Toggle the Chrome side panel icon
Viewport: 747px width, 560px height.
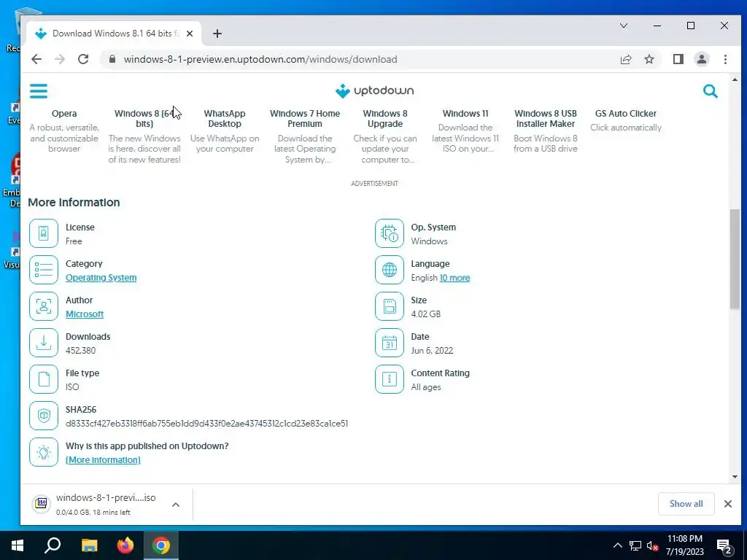coord(678,59)
